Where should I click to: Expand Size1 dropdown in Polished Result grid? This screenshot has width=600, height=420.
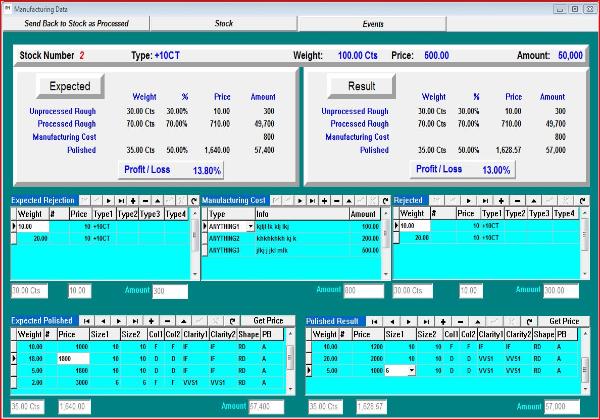click(x=410, y=370)
